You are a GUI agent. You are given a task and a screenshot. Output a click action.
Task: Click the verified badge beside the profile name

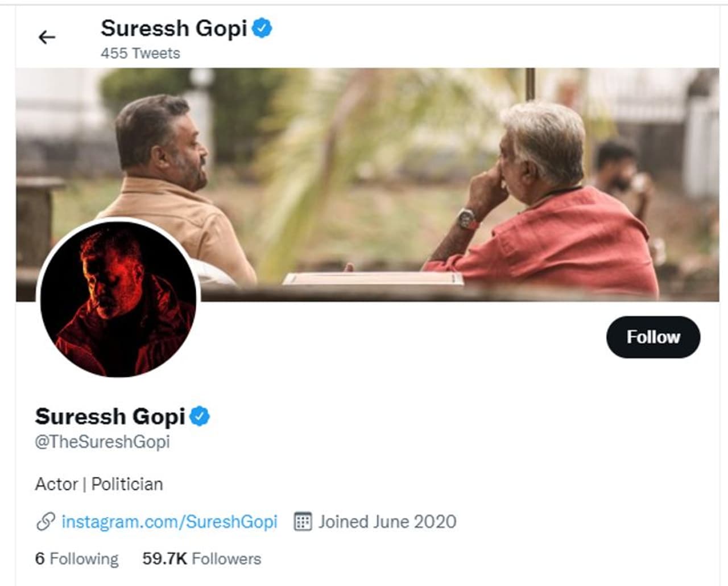pos(200,416)
